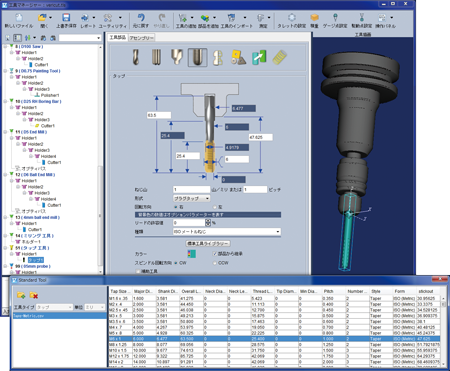Open the ISO メートルねじ thread type dropdown

point(227,232)
